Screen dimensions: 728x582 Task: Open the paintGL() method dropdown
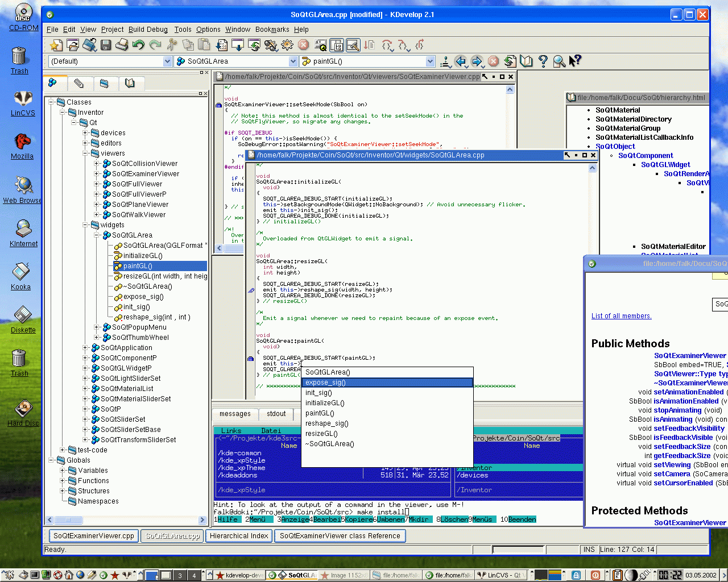430,61
